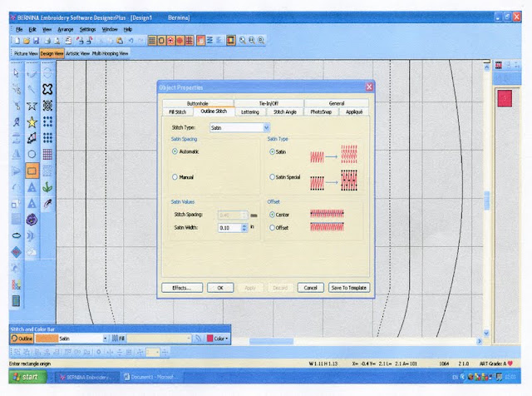Click the horizontal scrollbar thumb below canvas

(271, 341)
